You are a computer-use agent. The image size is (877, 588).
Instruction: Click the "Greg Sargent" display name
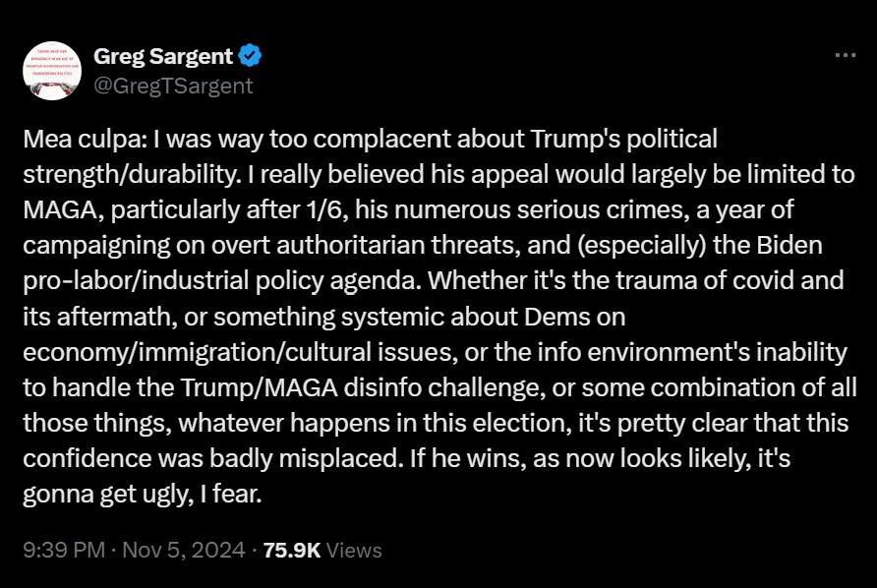[x=163, y=57]
